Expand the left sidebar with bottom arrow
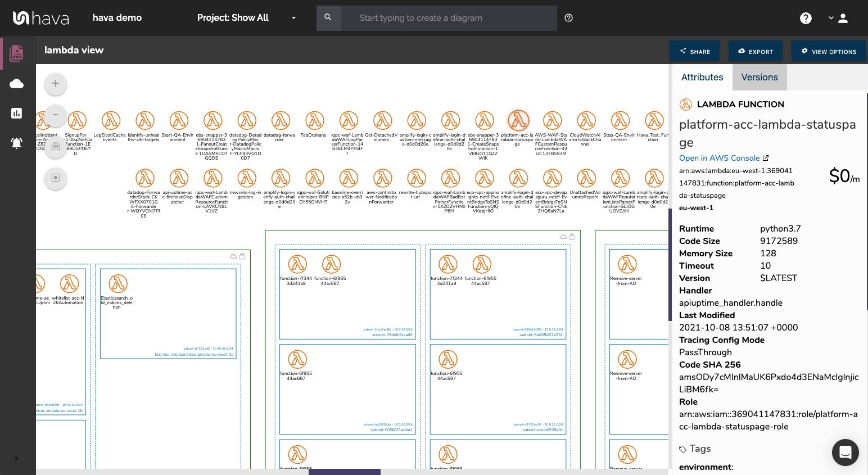The height and width of the screenshot is (475, 868). coord(16,458)
